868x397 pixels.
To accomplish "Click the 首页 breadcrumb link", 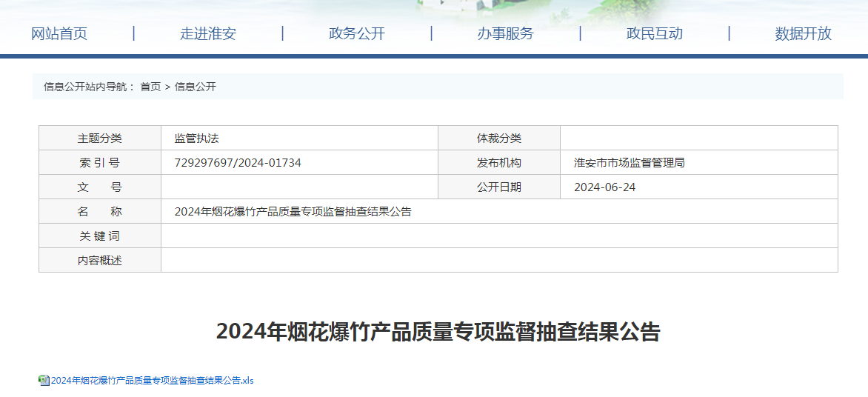I will click(x=150, y=87).
